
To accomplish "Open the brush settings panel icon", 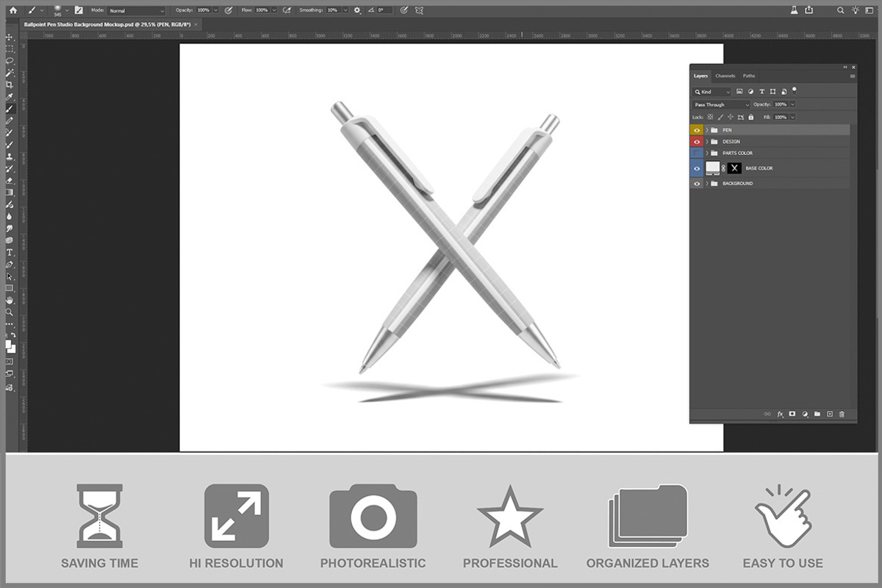I will [x=79, y=10].
